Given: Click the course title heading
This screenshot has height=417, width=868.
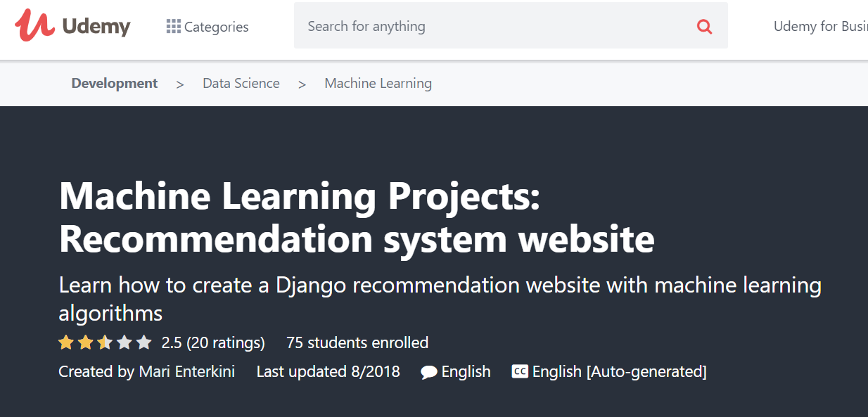Looking at the screenshot, I should pos(355,218).
